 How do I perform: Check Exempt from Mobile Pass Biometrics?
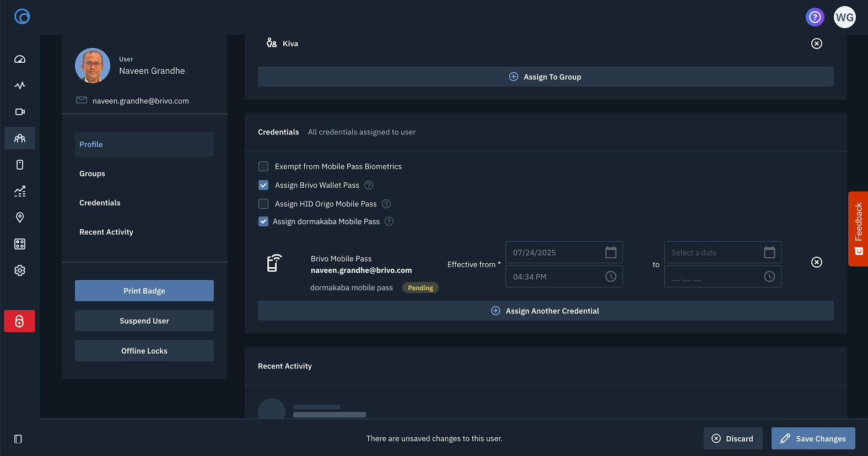(x=263, y=166)
